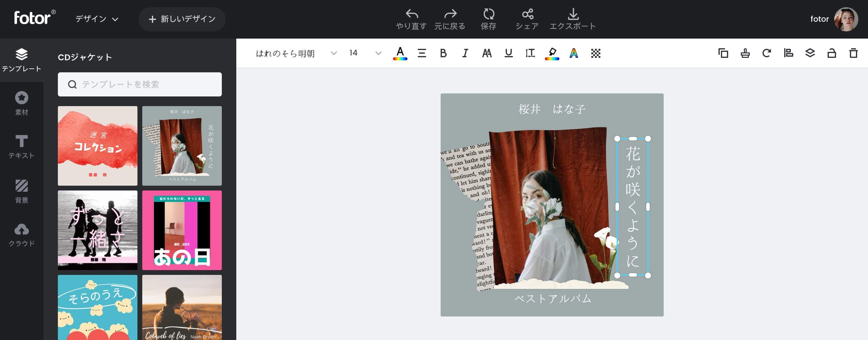Delete the selected element with trash icon
Screen dimensions: 868x340
tap(853, 53)
